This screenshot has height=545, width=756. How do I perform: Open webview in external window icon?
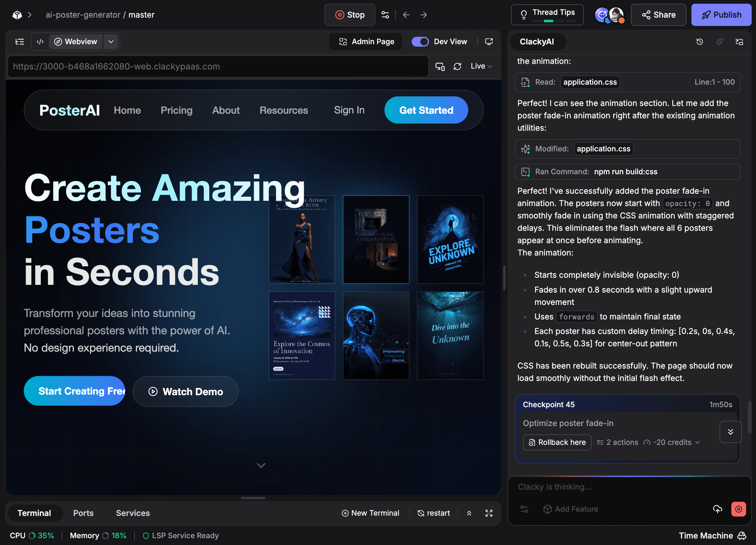pyautogui.click(x=489, y=42)
